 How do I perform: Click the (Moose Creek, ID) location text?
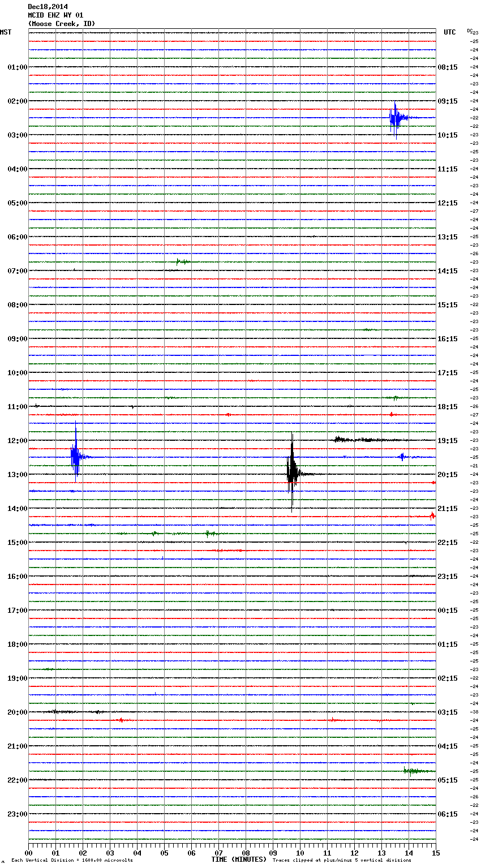coord(62,24)
